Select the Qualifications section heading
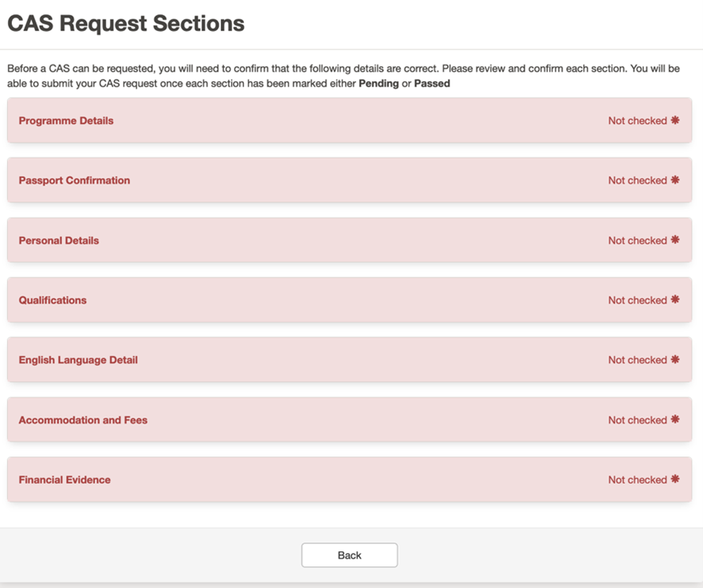703x588 pixels. 53,300
